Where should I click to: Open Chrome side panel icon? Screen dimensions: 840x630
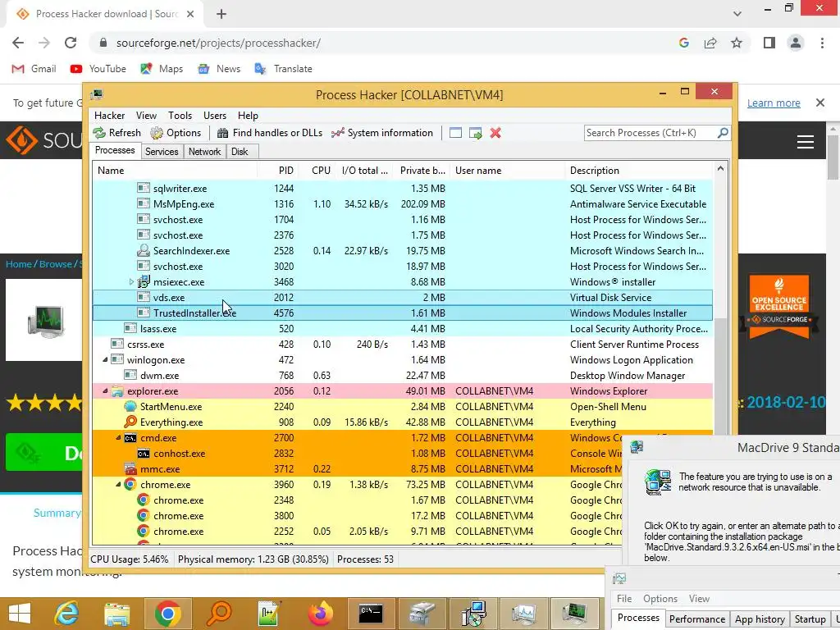pos(769,43)
